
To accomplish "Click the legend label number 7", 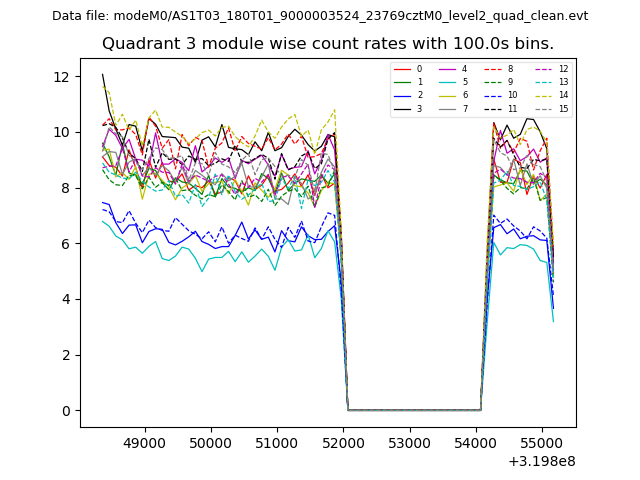I will point(464,108).
